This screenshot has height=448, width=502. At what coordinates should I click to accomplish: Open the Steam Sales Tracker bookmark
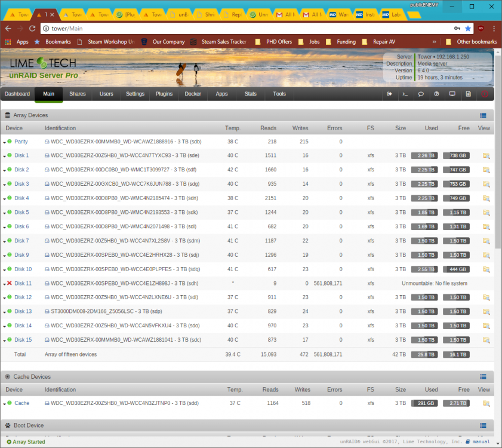(x=218, y=42)
